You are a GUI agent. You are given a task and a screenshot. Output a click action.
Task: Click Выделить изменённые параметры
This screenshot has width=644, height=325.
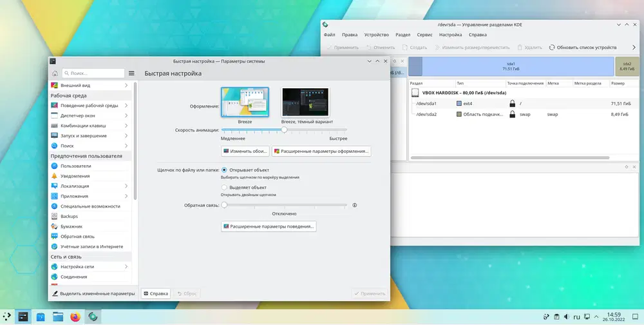[x=93, y=294]
